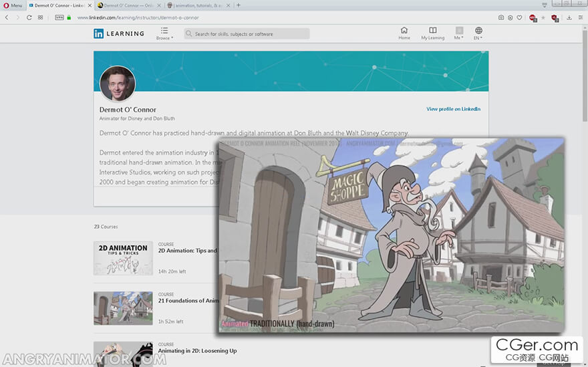
Task: Click the '1h 52m left' text
Action: pyautogui.click(x=170, y=322)
